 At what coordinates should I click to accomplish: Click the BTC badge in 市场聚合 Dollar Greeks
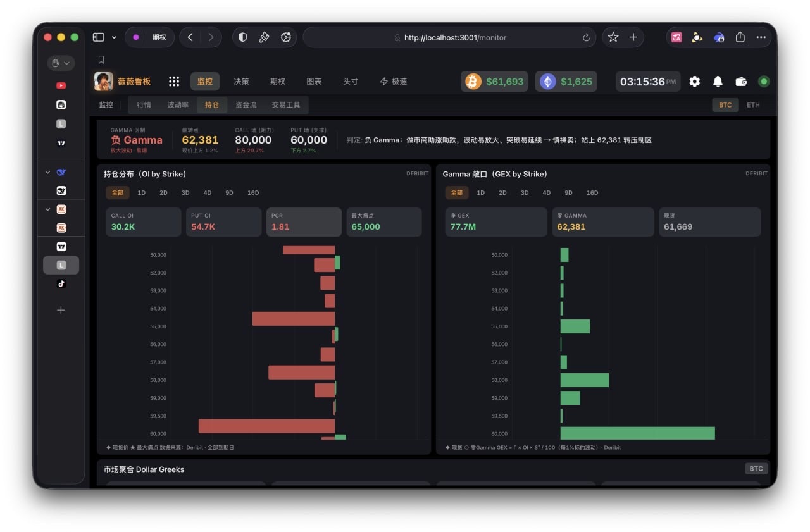756,469
